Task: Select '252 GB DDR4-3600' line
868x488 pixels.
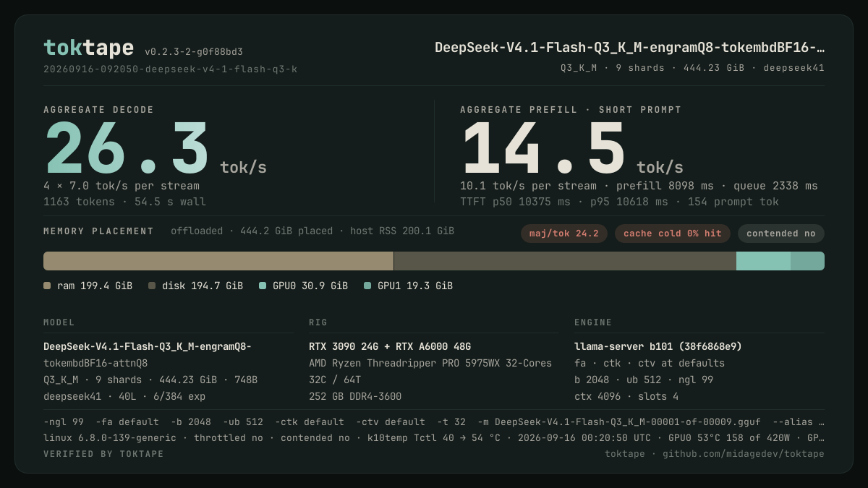Action: coord(355,396)
